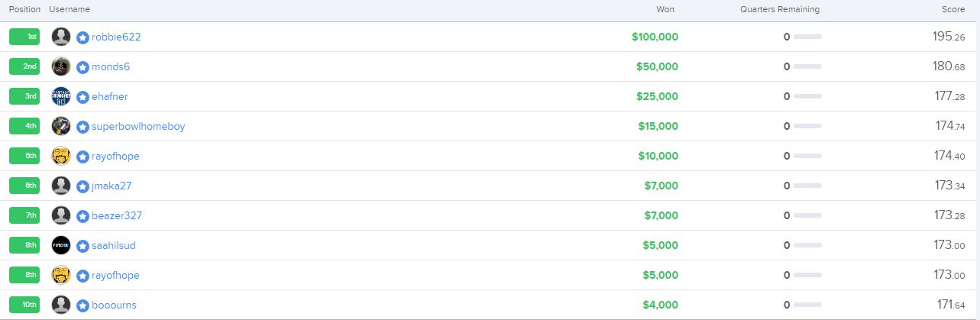Open superbowlhomeboy's lineup link

point(138,126)
